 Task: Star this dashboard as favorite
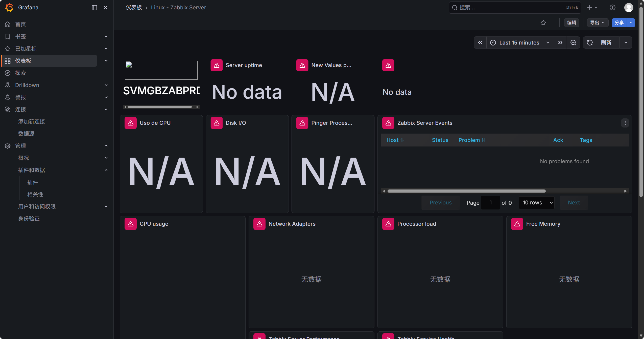543,23
